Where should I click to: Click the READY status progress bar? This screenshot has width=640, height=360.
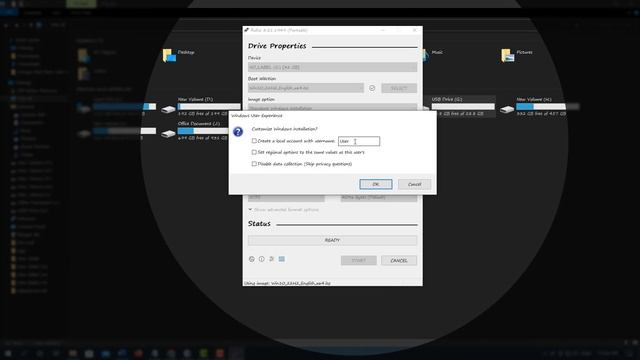(332, 240)
